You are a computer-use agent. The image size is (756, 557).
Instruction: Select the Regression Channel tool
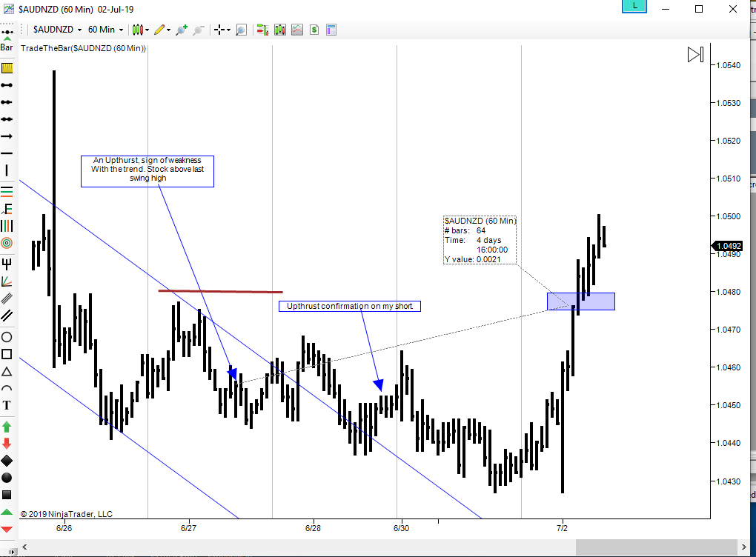pos(7,298)
